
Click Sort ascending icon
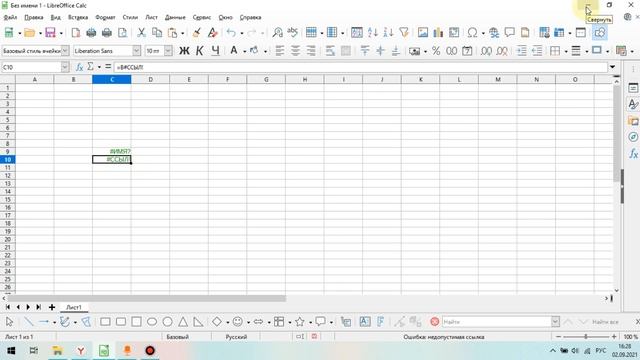click(x=373, y=33)
